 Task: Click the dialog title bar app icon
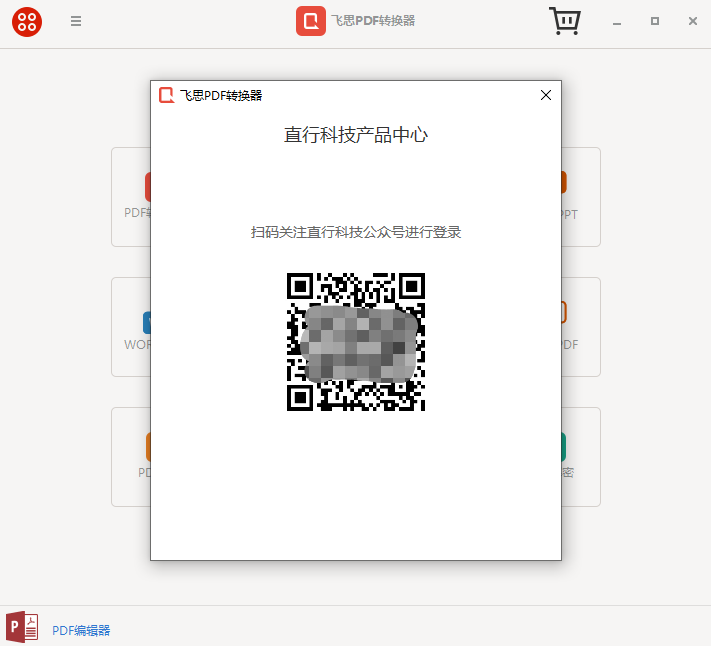[x=166, y=95]
